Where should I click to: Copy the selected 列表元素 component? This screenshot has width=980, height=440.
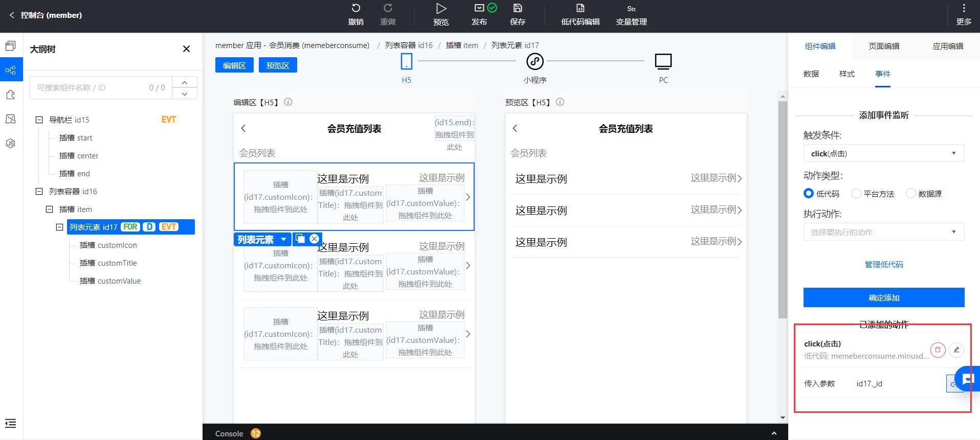[300, 239]
